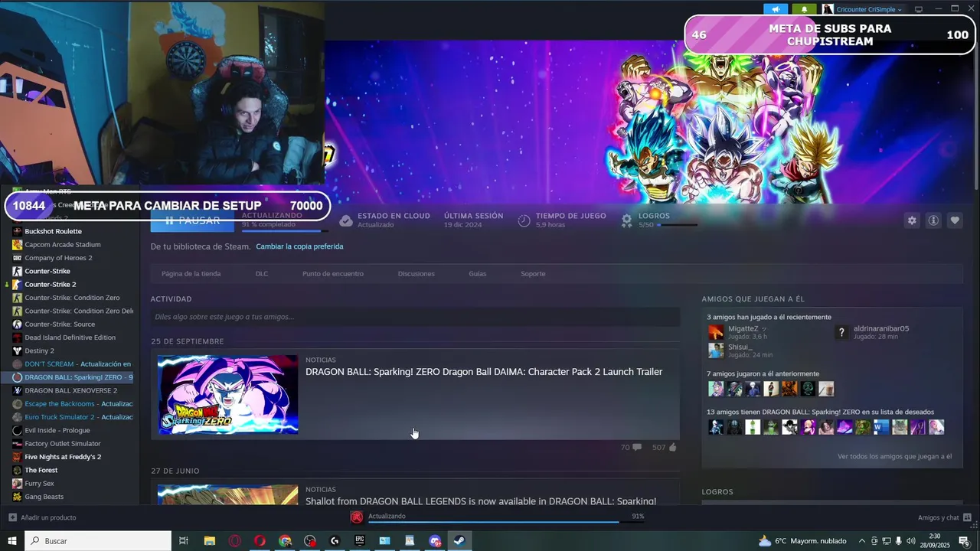Open Shisui_ friend avatar
The image size is (980, 551).
point(716,350)
